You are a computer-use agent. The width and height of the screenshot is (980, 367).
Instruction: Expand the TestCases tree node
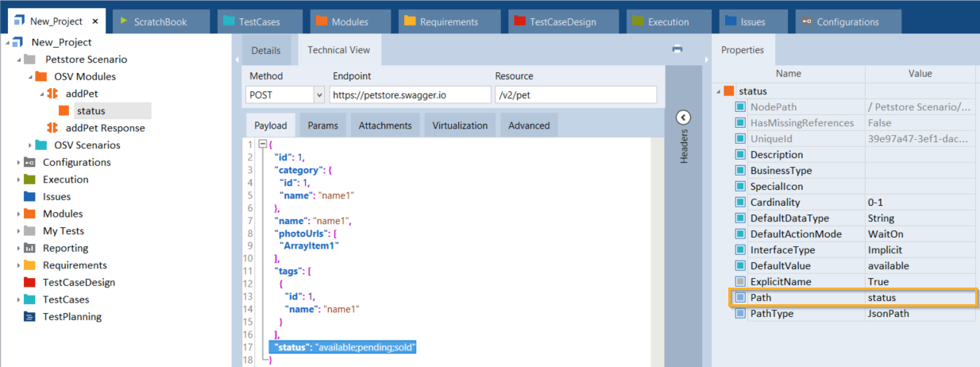19,299
